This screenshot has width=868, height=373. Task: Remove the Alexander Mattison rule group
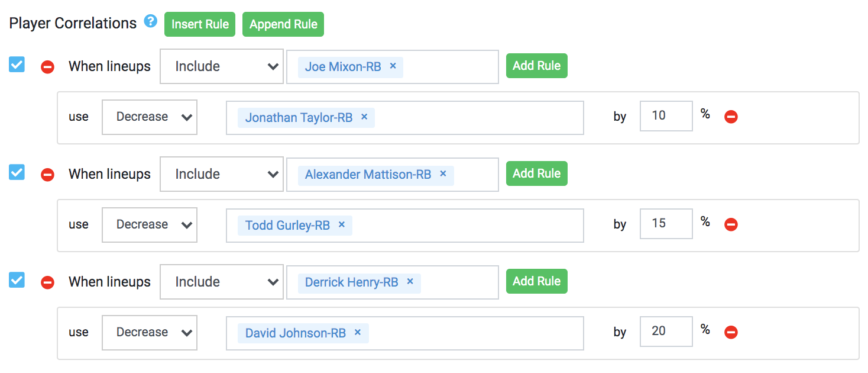pos(47,175)
